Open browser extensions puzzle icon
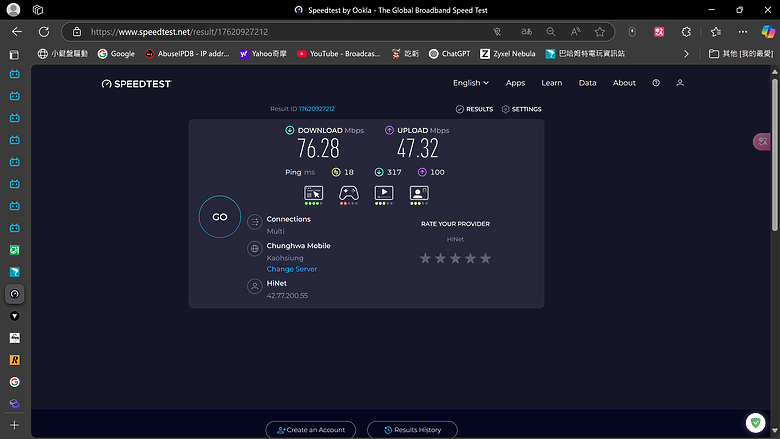Image resolution: width=780 pixels, height=439 pixels. point(686,32)
